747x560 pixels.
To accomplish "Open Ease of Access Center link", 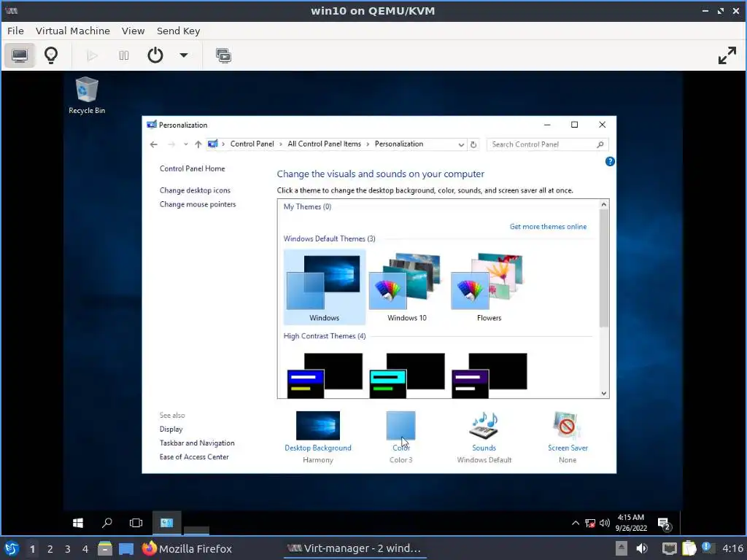I will [x=194, y=456].
